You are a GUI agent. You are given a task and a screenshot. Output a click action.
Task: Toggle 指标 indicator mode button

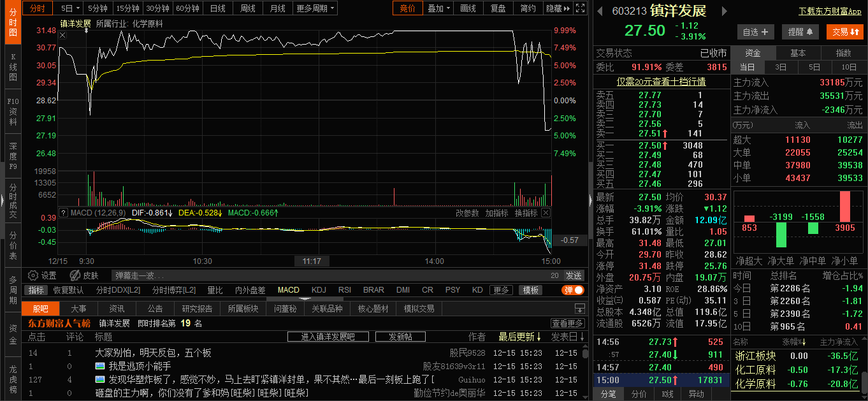(x=36, y=290)
